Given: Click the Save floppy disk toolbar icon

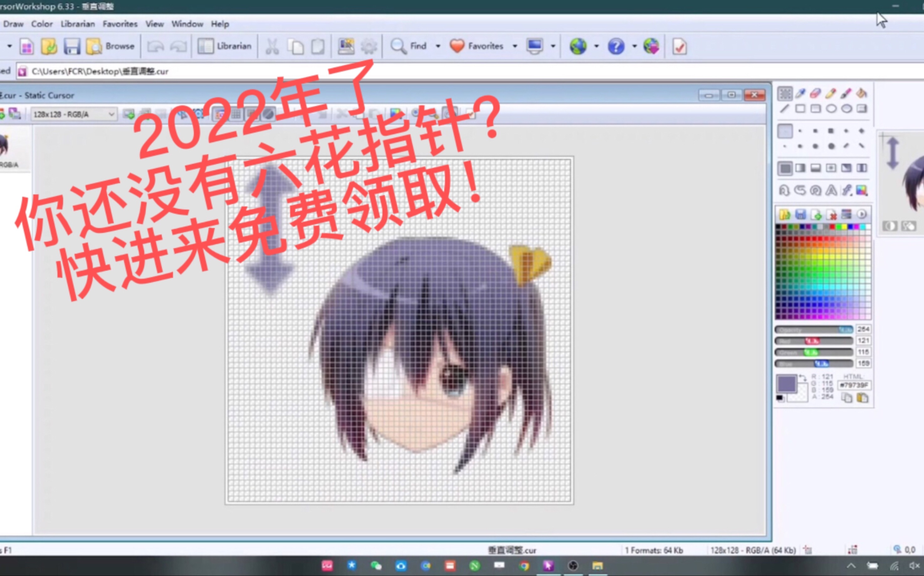Looking at the screenshot, I should click(71, 46).
